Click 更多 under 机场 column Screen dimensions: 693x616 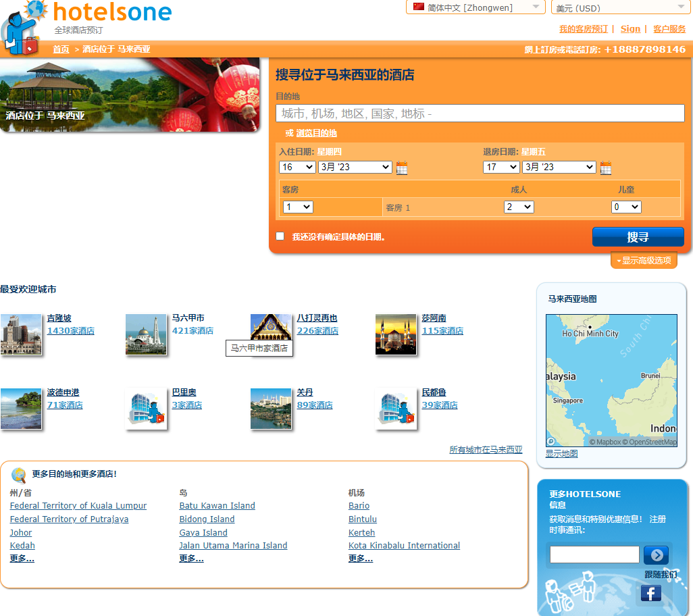point(361,558)
